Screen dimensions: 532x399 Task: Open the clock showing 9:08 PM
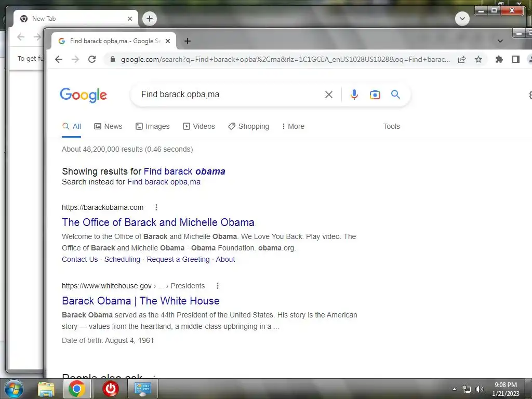coord(506,389)
